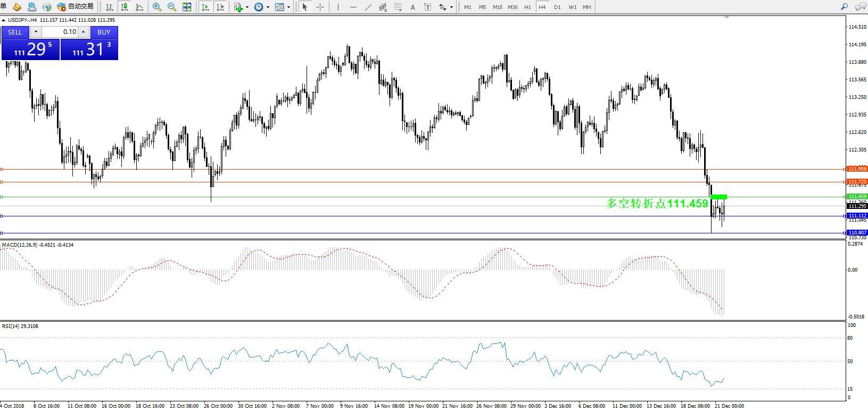Switch chart to candlestick mode

click(125, 7)
